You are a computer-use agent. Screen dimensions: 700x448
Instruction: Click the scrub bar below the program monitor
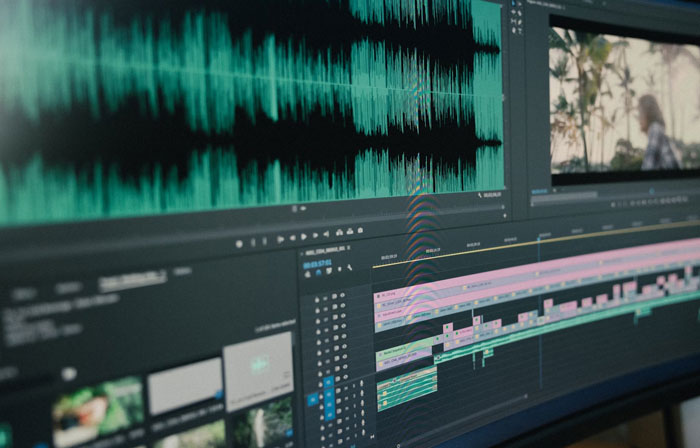click(610, 198)
